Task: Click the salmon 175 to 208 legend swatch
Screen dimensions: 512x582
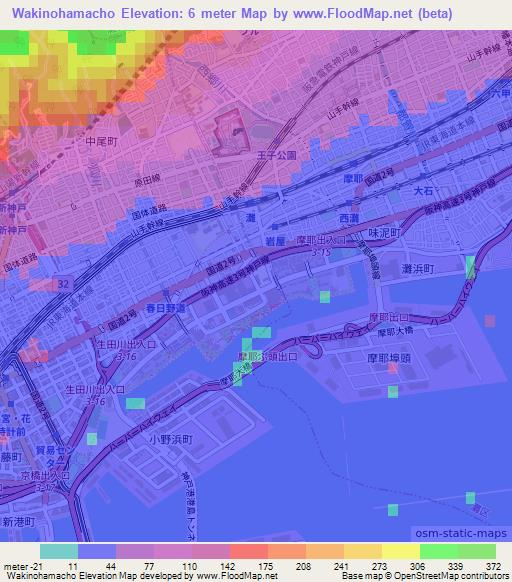Action: (287, 551)
